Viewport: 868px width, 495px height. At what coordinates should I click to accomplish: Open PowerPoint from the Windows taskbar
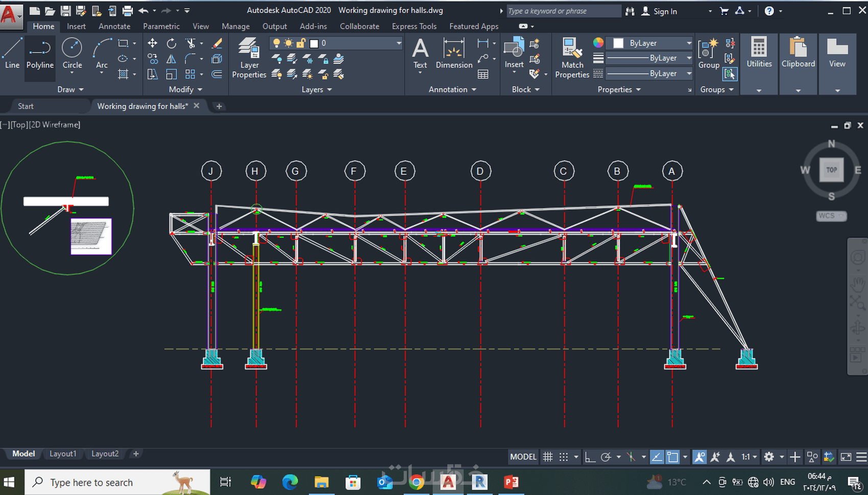511,482
